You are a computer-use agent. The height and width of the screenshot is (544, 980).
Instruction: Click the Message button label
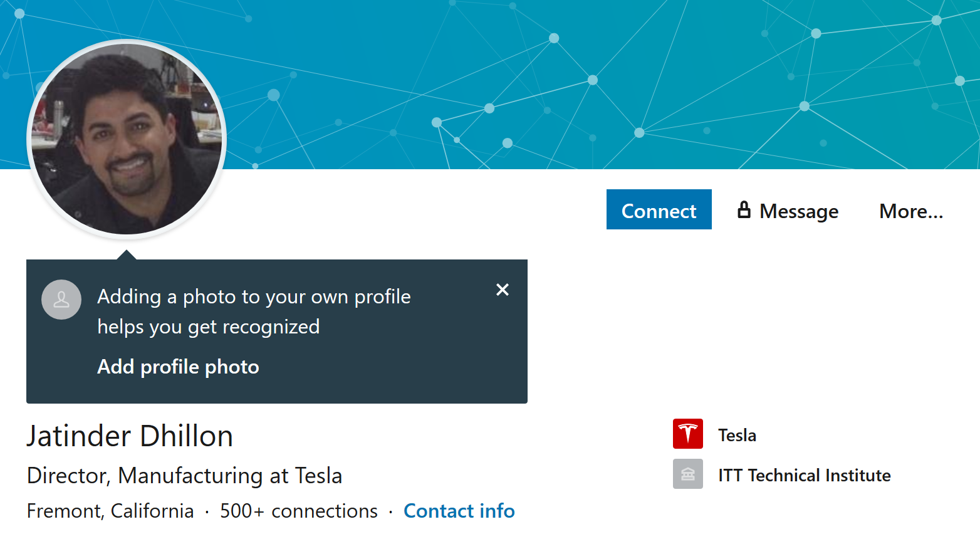pyautogui.click(x=799, y=211)
